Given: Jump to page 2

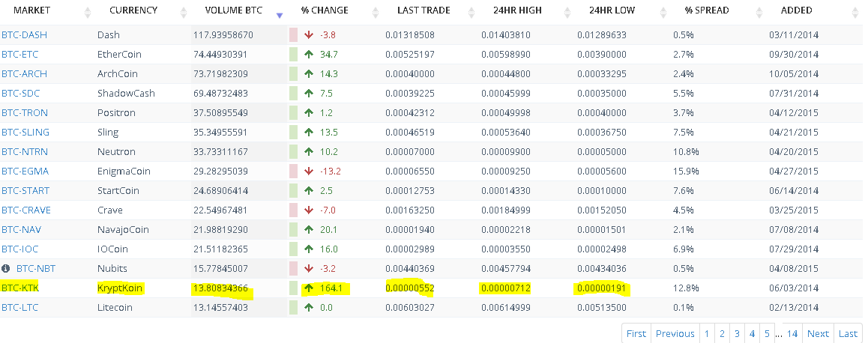Looking at the screenshot, I should (722, 333).
